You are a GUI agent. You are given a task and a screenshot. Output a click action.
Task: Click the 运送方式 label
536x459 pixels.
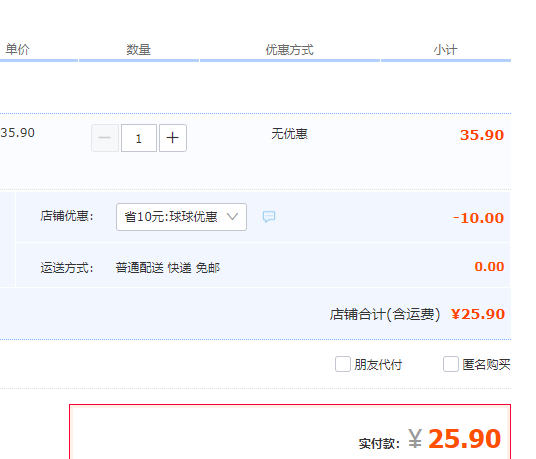[x=67, y=268]
